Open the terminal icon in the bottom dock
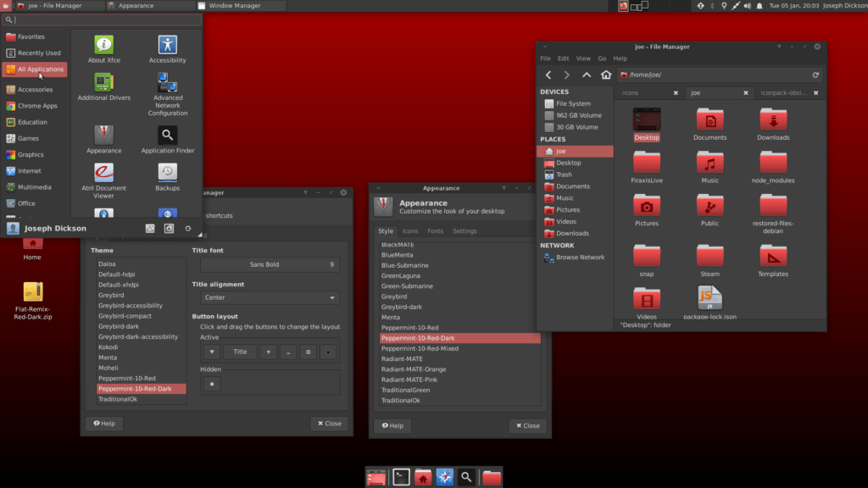 click(401, 477)
